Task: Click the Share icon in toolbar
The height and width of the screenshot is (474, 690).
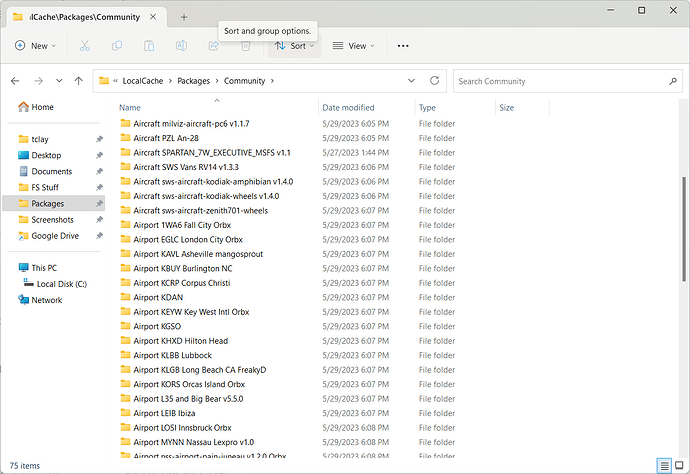Action: point(213,46)
